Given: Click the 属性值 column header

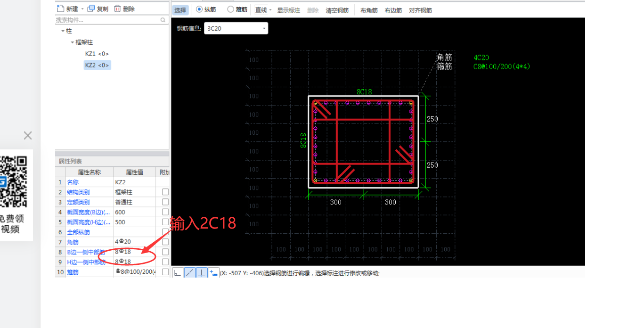Looking at the screenshot, I should [x=134, y=172].
